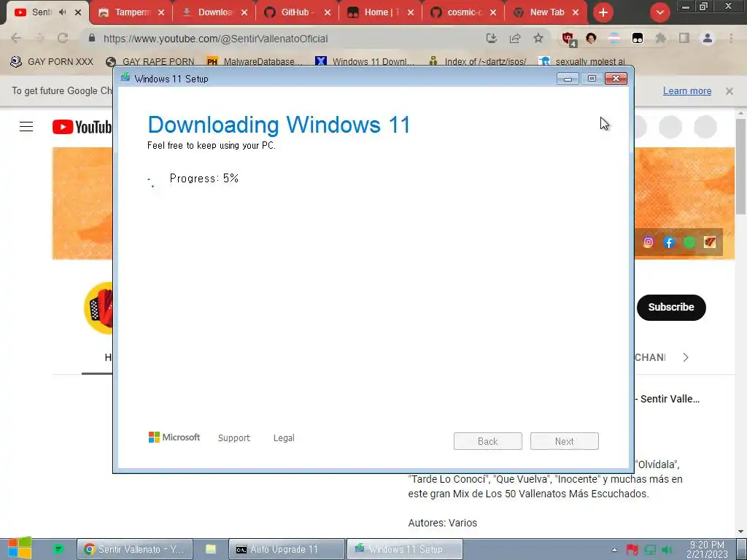The width and height of the screenshot is (747, 560).
Task: Bookmark this page with the star icon
Action: pyautogui.click(x=538, y=38)
